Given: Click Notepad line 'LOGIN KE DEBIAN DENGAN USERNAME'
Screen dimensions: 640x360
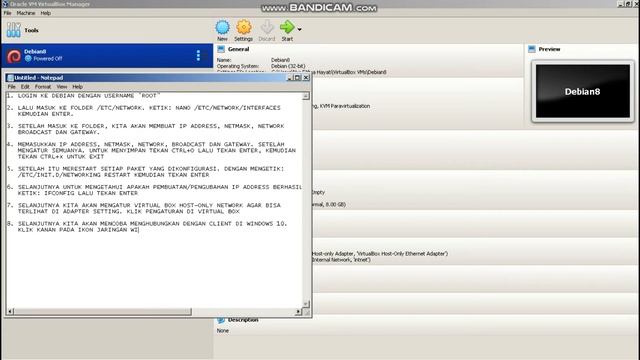Looking at the screenshot, I should click(76, 96).
